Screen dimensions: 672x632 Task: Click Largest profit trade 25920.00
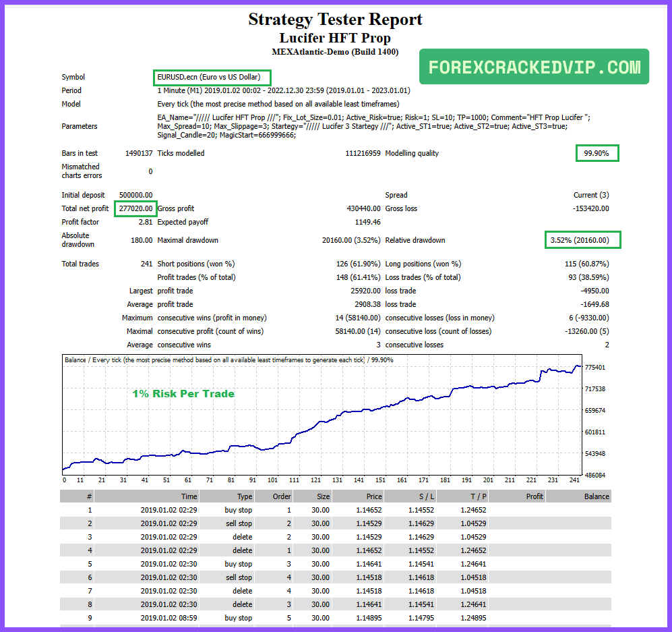click(x=365, y=291)
